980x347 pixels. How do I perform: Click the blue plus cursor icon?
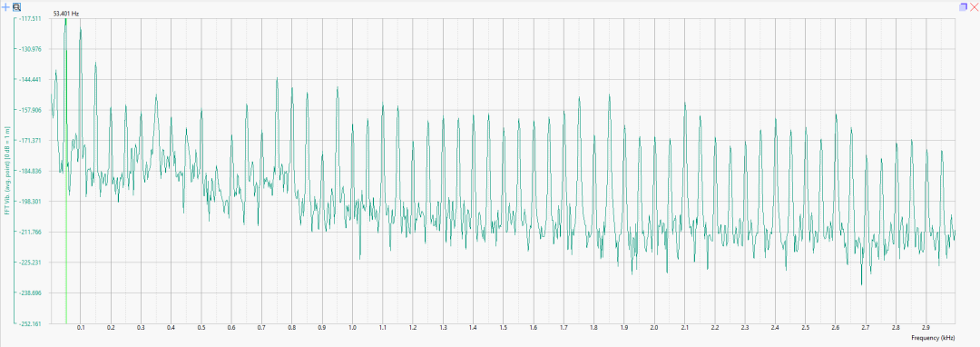6,7
